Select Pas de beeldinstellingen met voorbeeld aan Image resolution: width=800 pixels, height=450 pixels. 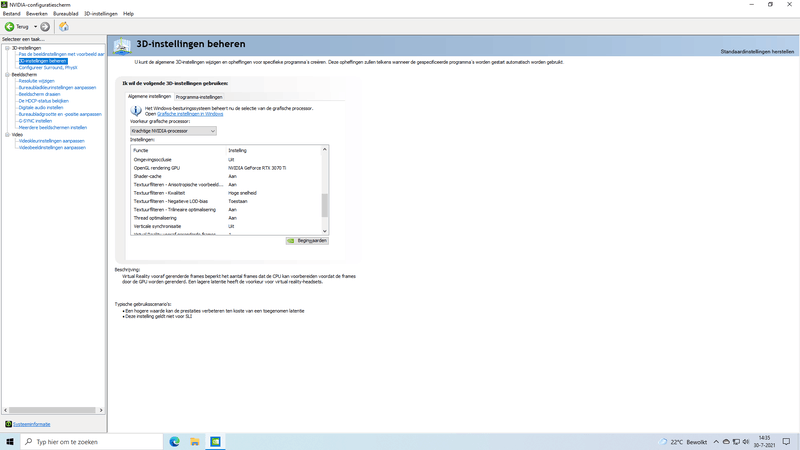61,54
